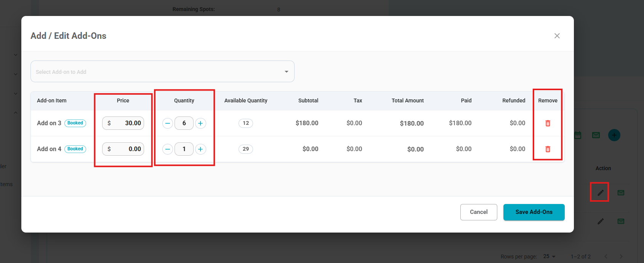Click the Booked badge for Add on 3
The image size is (644, 263).
tap(75, 123)
